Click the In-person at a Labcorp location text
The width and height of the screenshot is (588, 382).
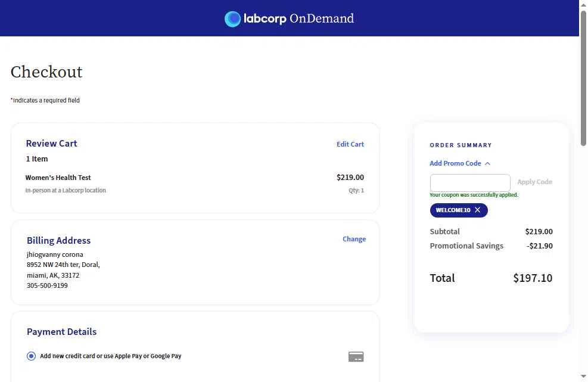point(66,190)
